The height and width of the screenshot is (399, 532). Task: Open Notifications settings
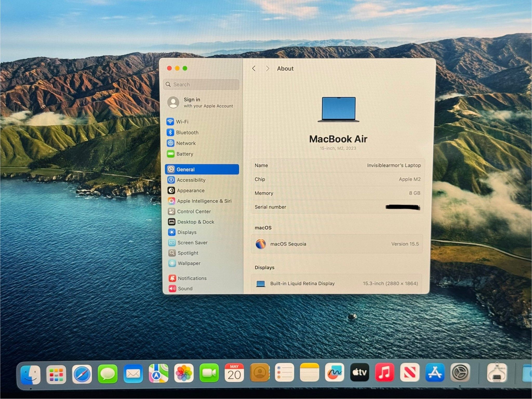click(192, 278)
